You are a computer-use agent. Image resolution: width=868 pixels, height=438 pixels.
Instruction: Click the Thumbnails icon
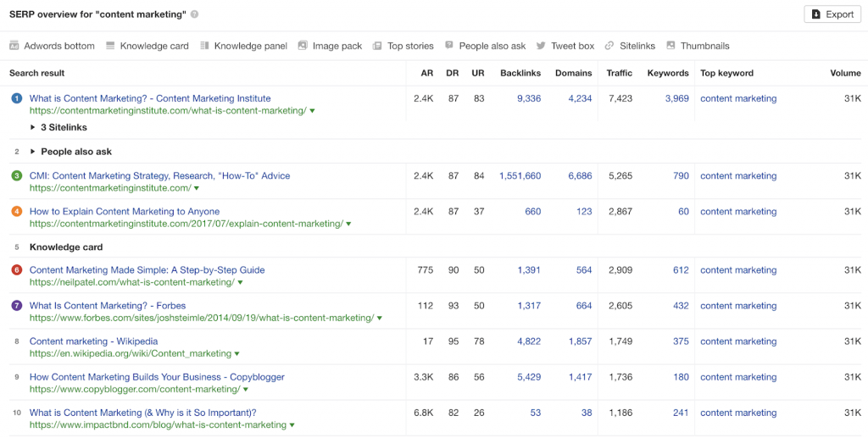coord(670,46)
